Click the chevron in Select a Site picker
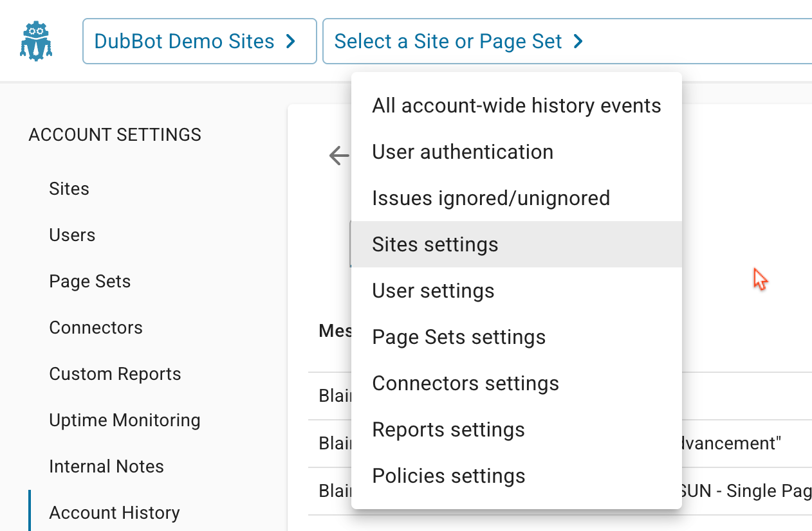Viewport: 812px width, 531px height. 577,41
